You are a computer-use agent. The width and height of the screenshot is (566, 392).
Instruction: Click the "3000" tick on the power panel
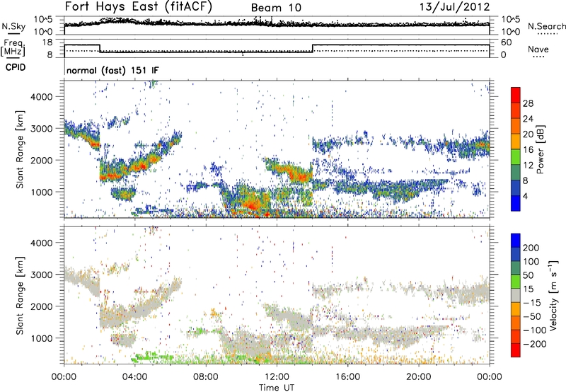point(41,129)
